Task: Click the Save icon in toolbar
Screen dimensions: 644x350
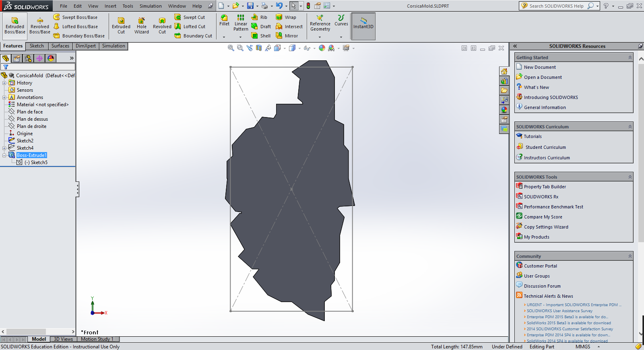Action: (x=250, y=6)
